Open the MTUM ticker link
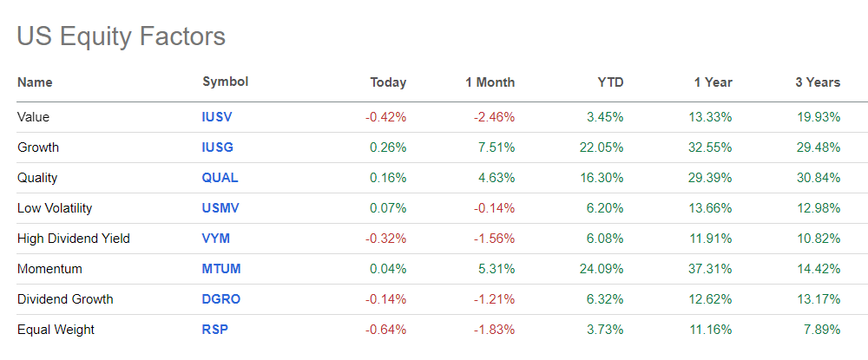This screenshot has width=868, height=360. click(x=221, y=269)
